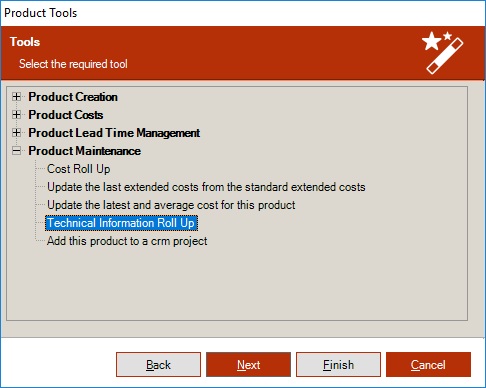
Task: Select Technical Information Roll Up
Action: point(121,223)
